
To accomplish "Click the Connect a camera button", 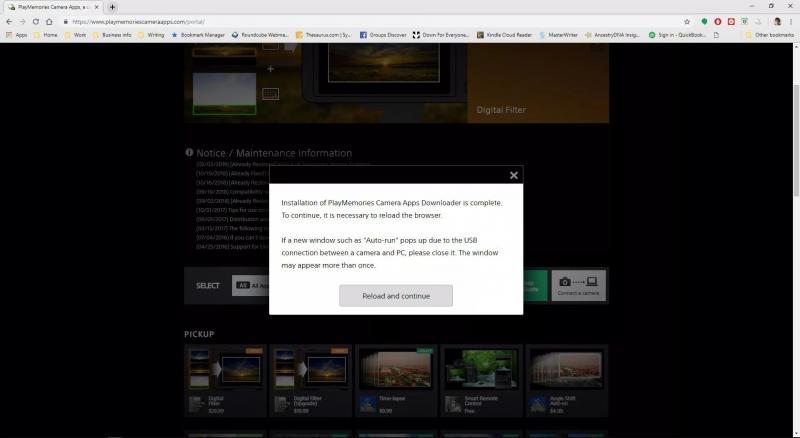I will 579,285.
